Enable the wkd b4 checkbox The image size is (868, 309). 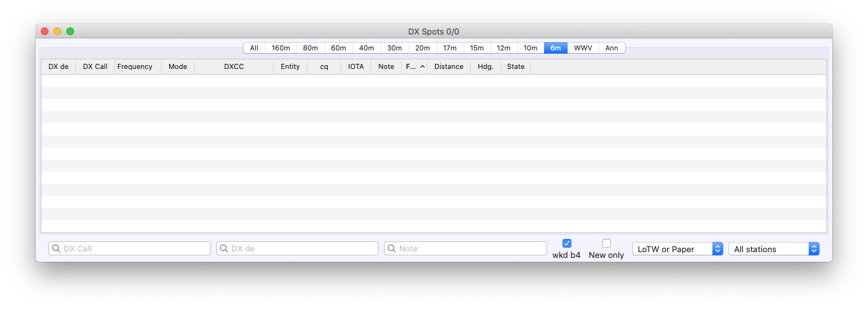pyautogui.click(x=567, y=243)
